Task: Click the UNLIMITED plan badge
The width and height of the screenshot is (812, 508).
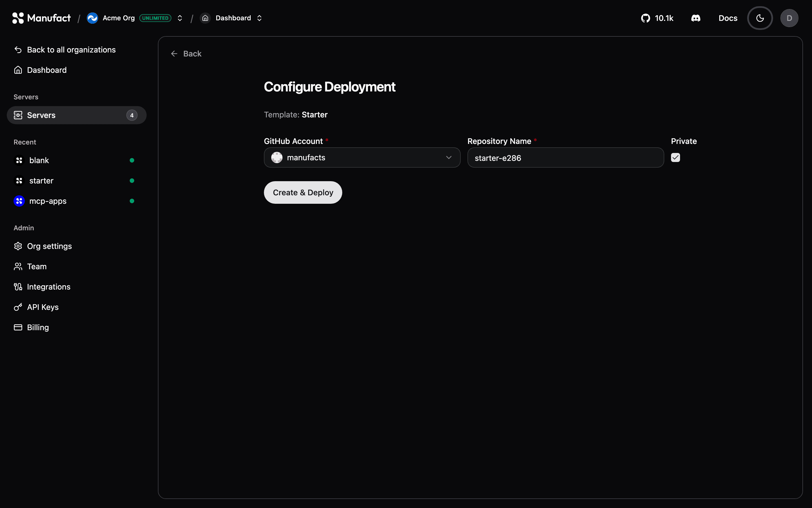Action: coord(155,18)
